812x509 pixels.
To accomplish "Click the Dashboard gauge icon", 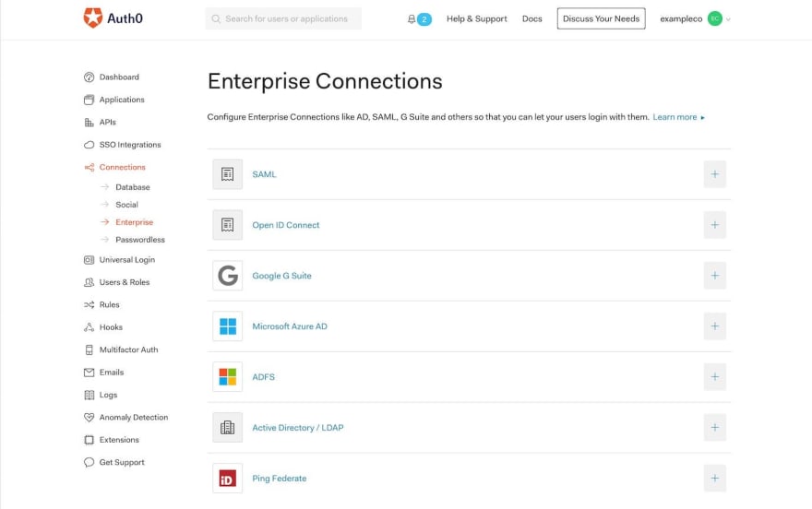I will [90, 77].
